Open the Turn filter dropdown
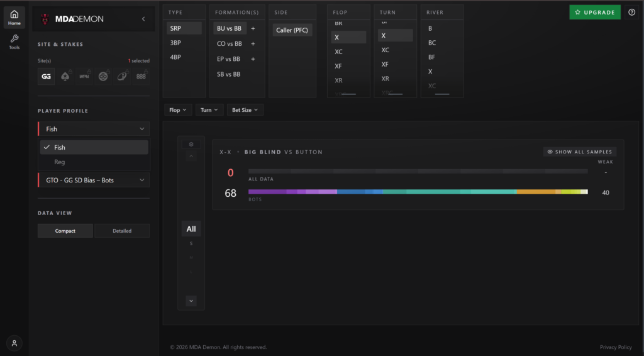The width and height of the screenshot is (644, 356). tap(209, 110)
